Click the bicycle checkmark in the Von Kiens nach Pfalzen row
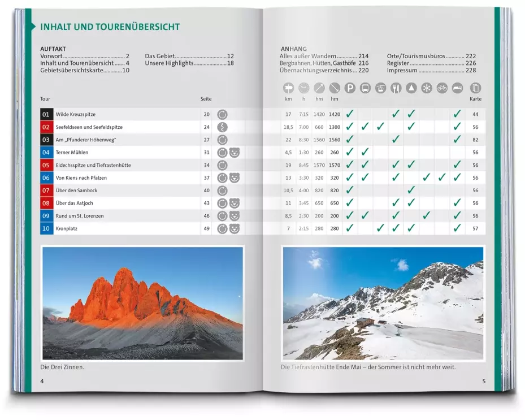The image size is (525, 420). [x=442, y=178]
